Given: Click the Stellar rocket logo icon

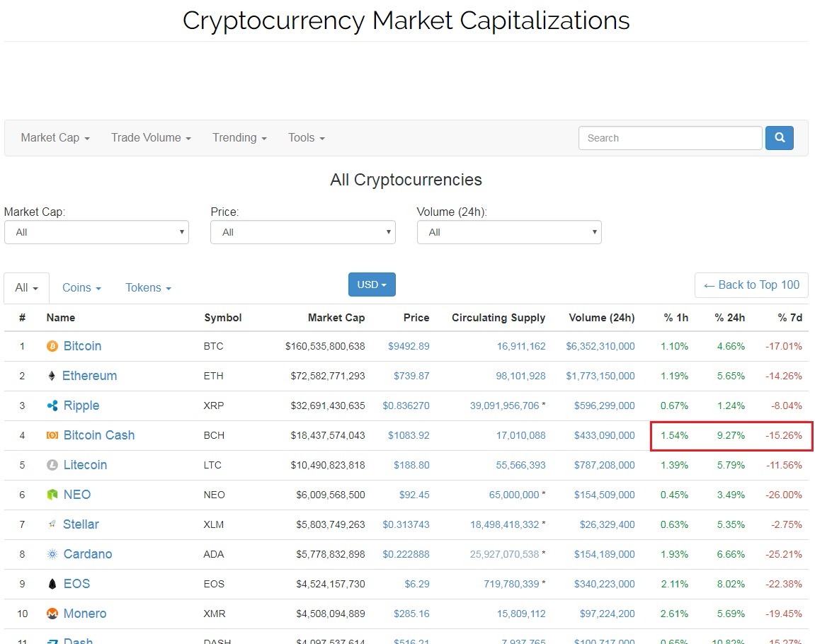Looking at the screenshot, I should coord(52,524).
